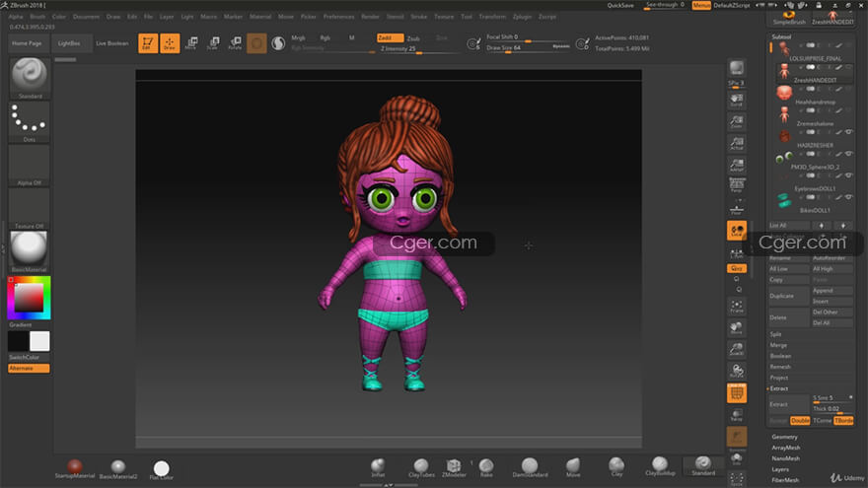The height and width of the screenshot is (488, 868).
Task: Select the Rake brush
Action: (486, 467)
